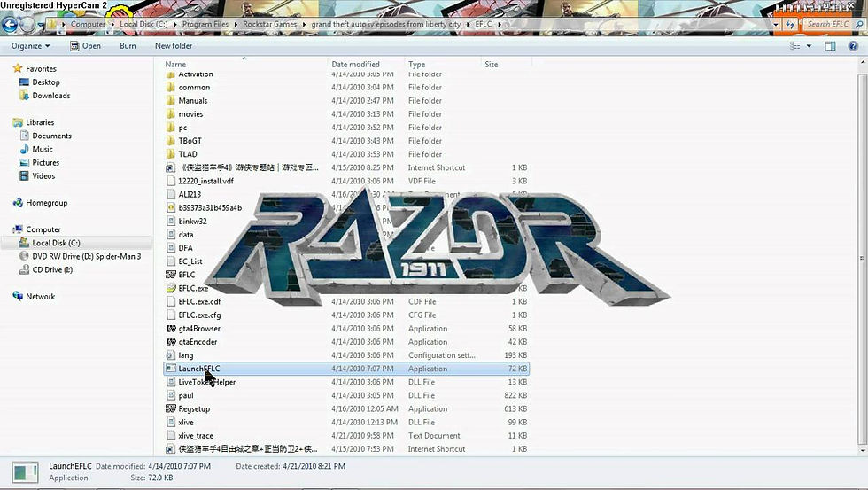
Task: Sort by the Type column header
Action: coord(416,64)
